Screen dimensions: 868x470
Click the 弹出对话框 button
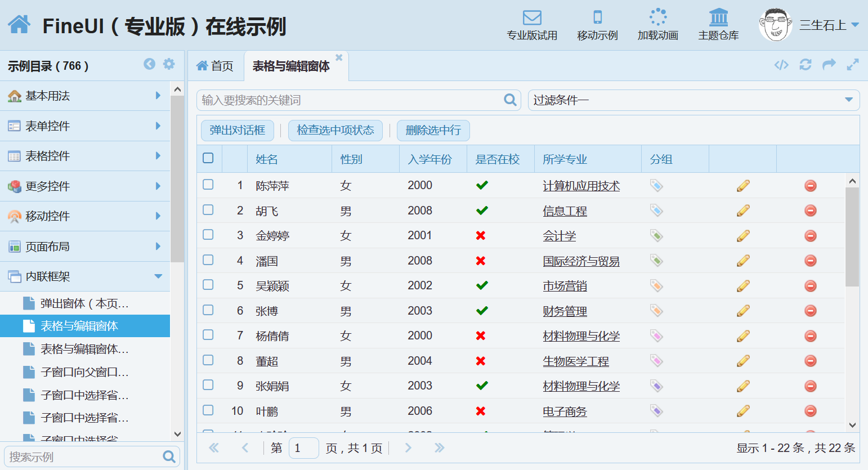(237, 131)
